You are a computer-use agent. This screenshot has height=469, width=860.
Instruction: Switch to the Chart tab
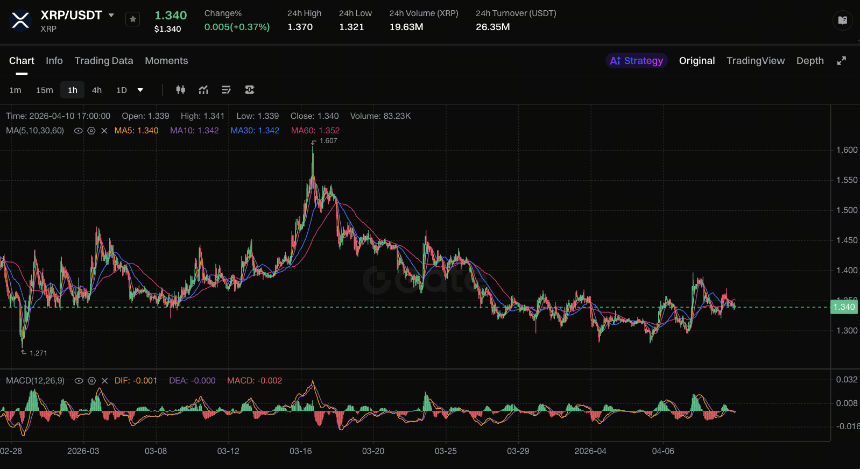21,61
